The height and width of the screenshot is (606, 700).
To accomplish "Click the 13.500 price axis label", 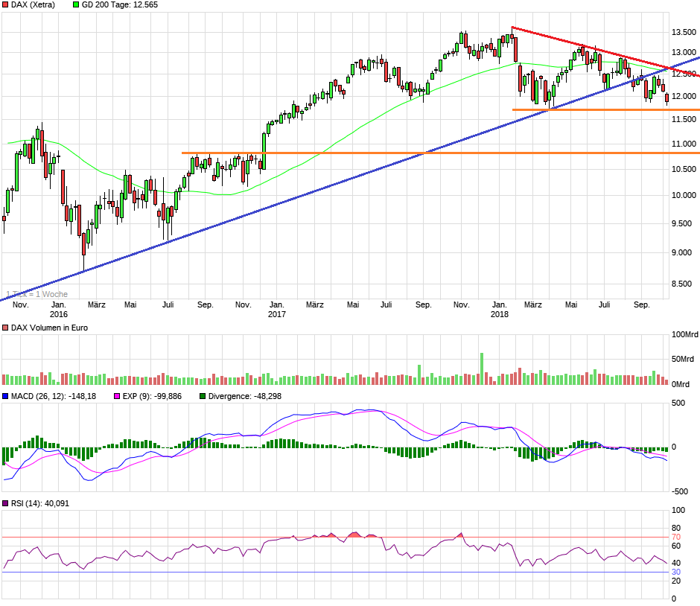I will tap(684, 32).
